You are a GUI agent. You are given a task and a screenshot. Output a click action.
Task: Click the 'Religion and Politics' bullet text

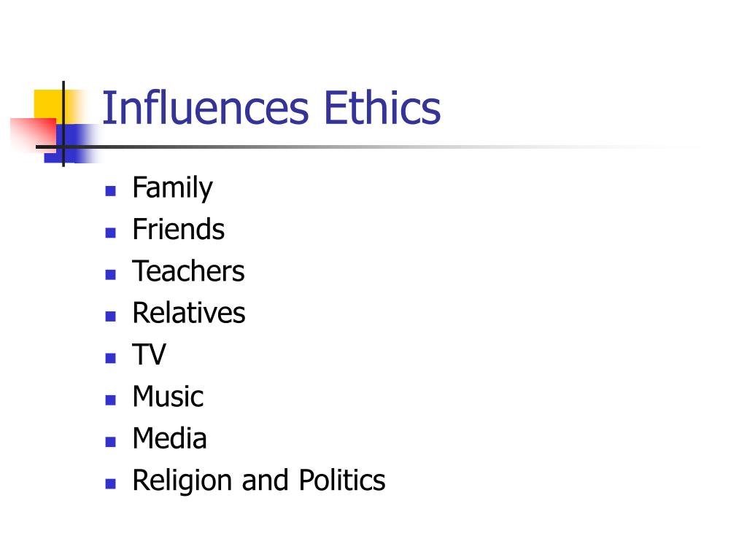(259, 481)
